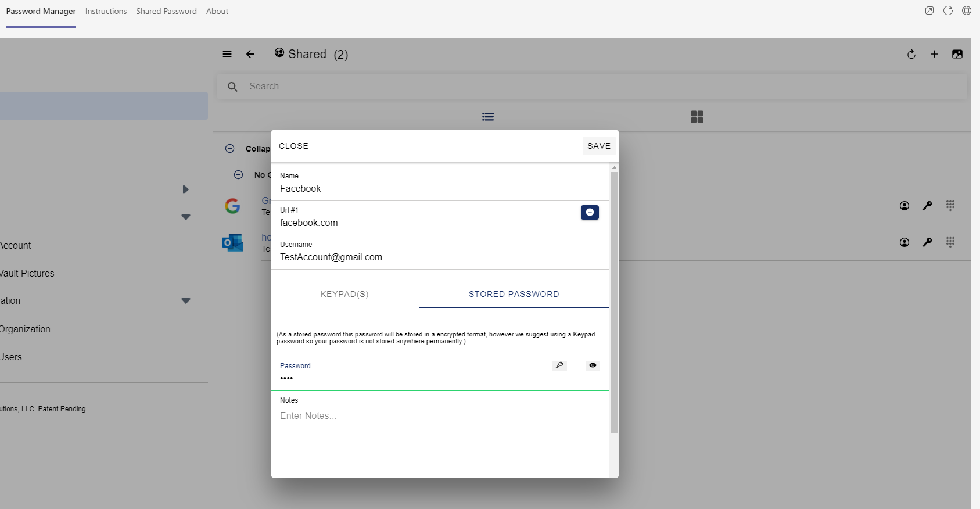Refresh the Shared list with the reload icon
980x509 pixels.
coord(911,54)
